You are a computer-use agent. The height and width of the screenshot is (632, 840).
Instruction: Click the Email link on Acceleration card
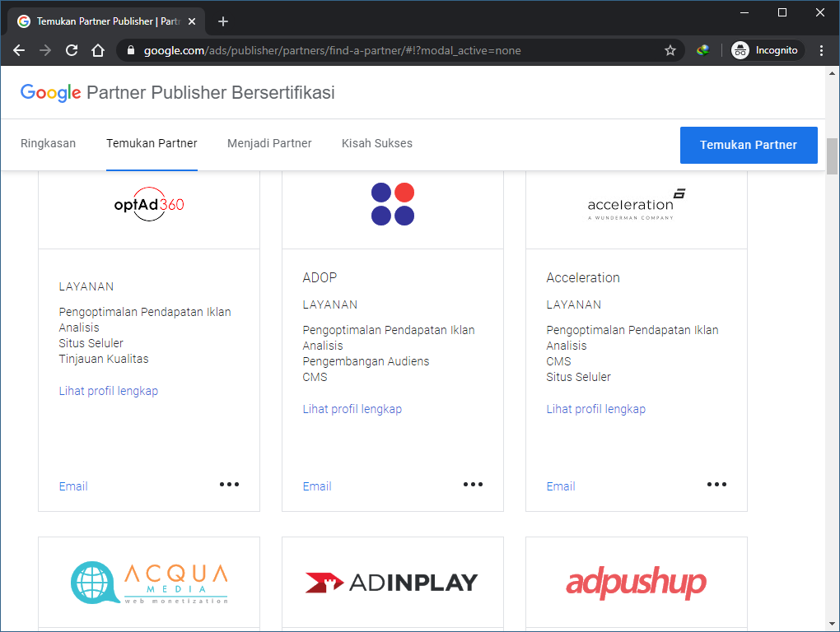point(561,486)
